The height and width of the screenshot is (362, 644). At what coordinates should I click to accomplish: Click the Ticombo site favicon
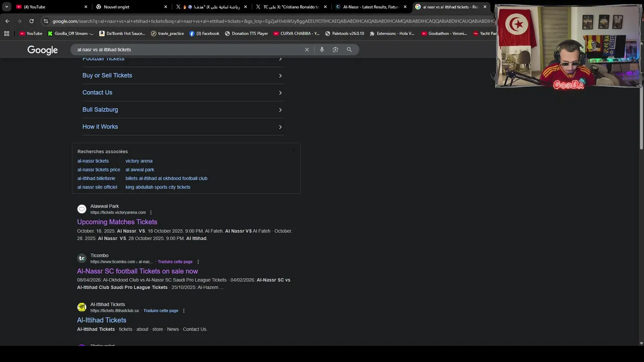pos(82,258)
